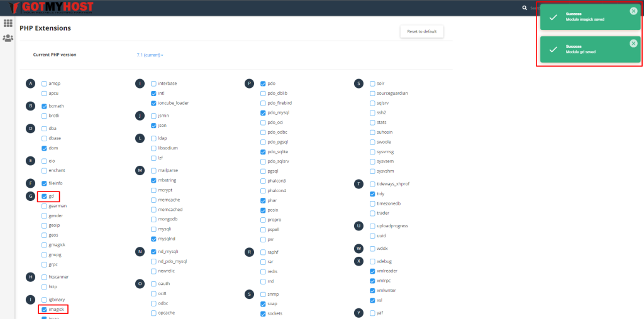Click the letter P group badge

click(249, 84)
